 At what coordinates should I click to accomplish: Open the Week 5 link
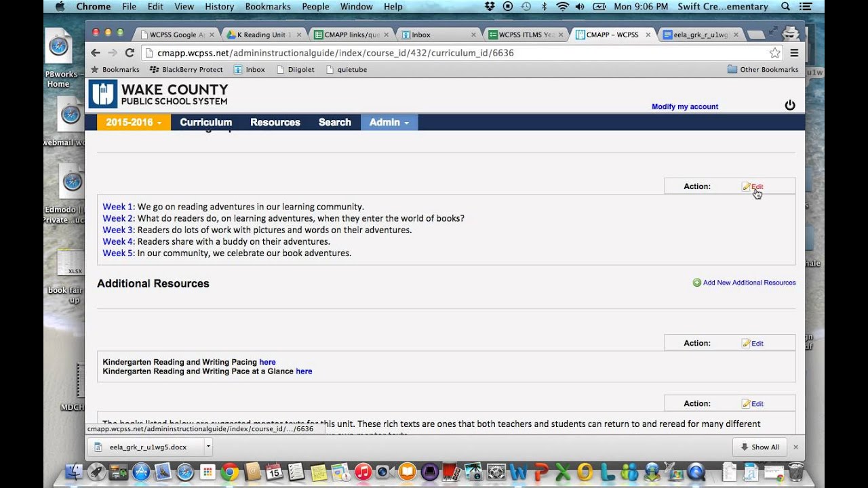pos(118,253)
